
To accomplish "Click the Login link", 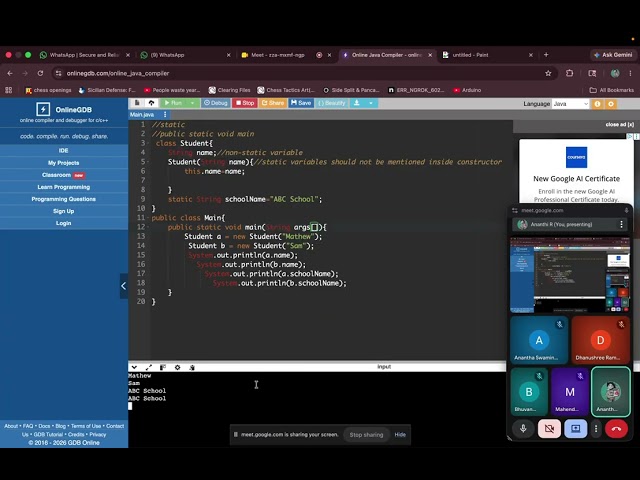I will click(x=64, y=223).
